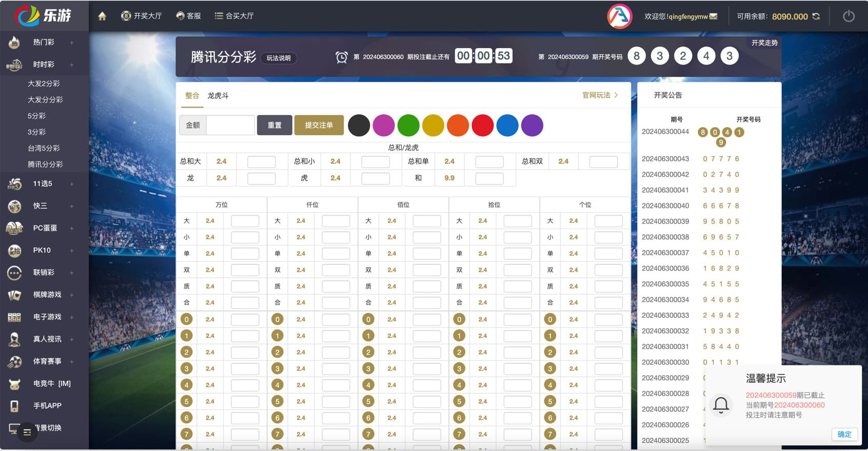Viewport: 868px width, 451px height.
Task: Select the green color chip
Action: tap(408, 126)
